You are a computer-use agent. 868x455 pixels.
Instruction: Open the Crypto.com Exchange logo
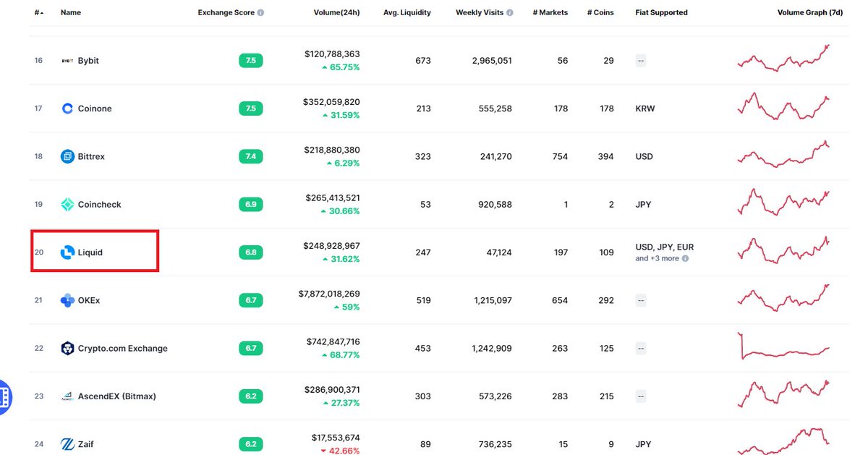click(67, 348)
